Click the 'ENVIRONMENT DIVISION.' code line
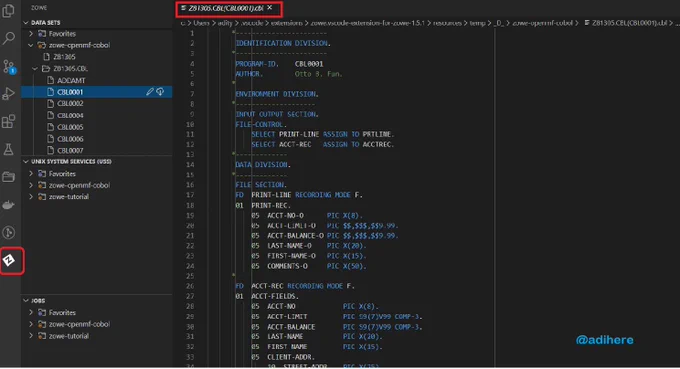 click(277, 94)
